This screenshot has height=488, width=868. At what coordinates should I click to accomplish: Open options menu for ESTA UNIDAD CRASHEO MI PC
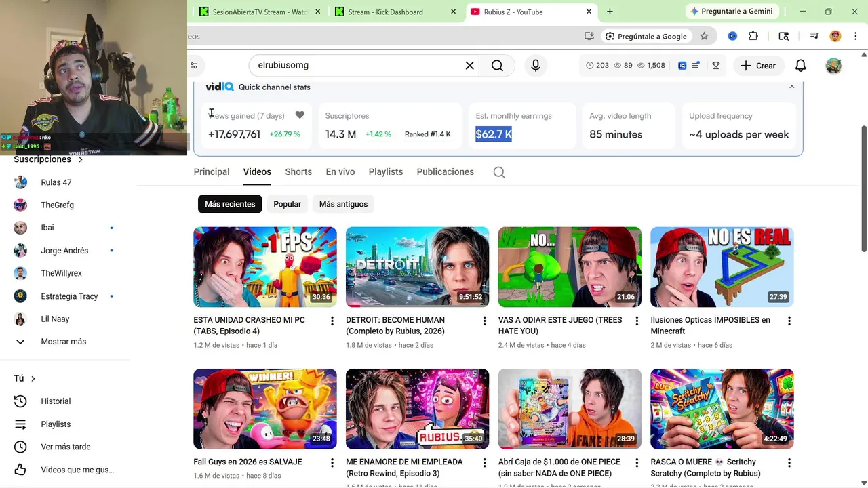point(332,321)
